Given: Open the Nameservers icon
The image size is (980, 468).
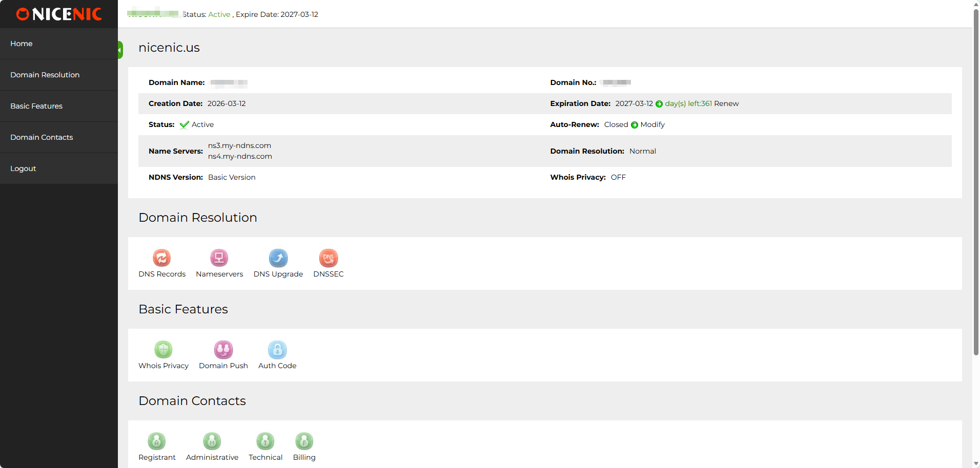Looking at the screenshot, I should (x=219, y=258).
